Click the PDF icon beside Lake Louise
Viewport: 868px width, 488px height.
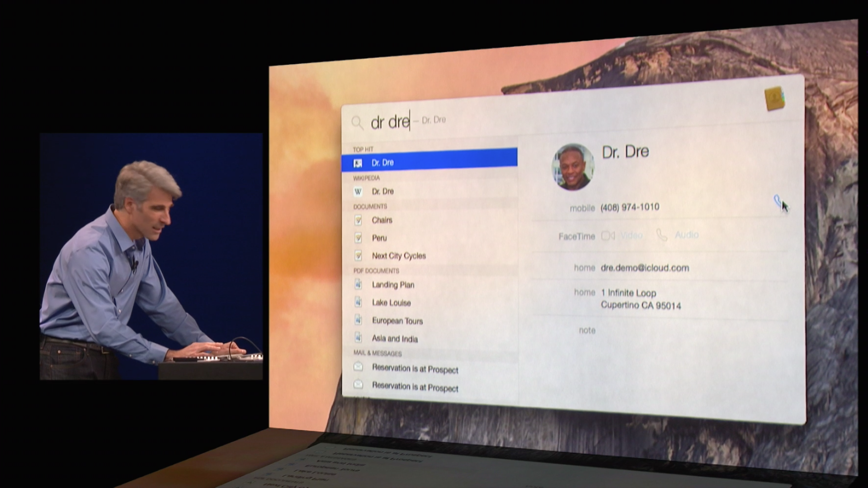(x=358, y=302)
